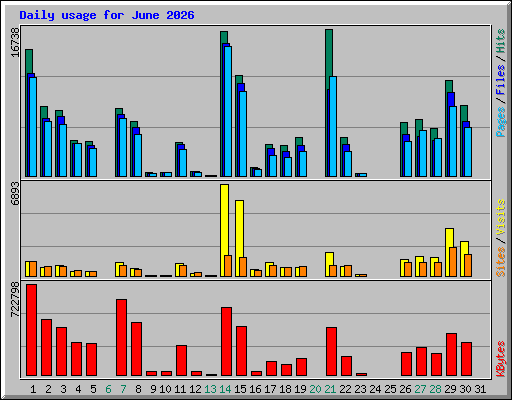The width and height of the screenshot is (512, 400).
Task: Click the 722798 axis value
Action: tap(15, 299)
